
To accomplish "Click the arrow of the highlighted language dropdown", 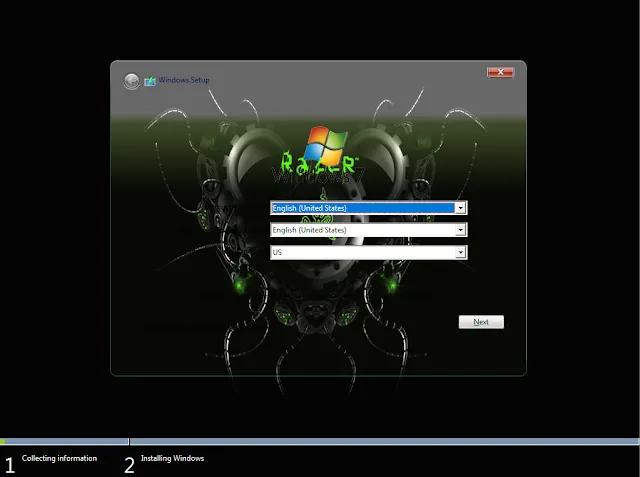I will 460,208.
